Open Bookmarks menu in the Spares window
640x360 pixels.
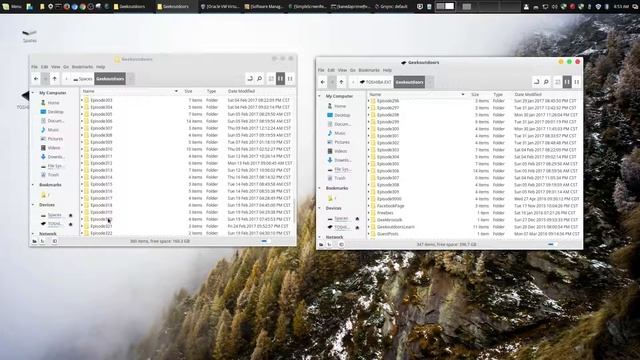[82, 67]
